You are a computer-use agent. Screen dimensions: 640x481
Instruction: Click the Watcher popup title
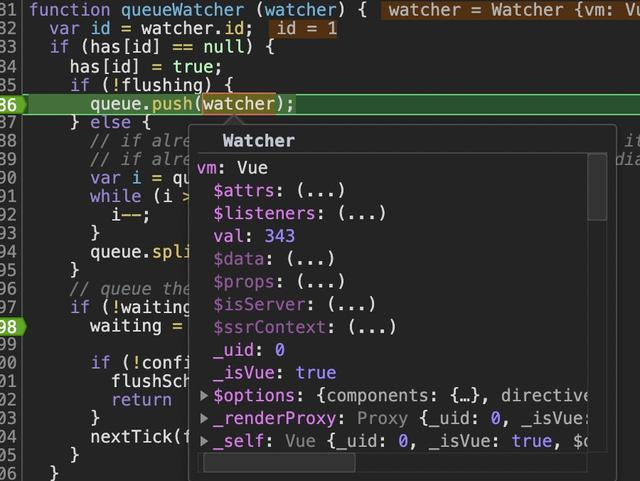coord(259,141)
